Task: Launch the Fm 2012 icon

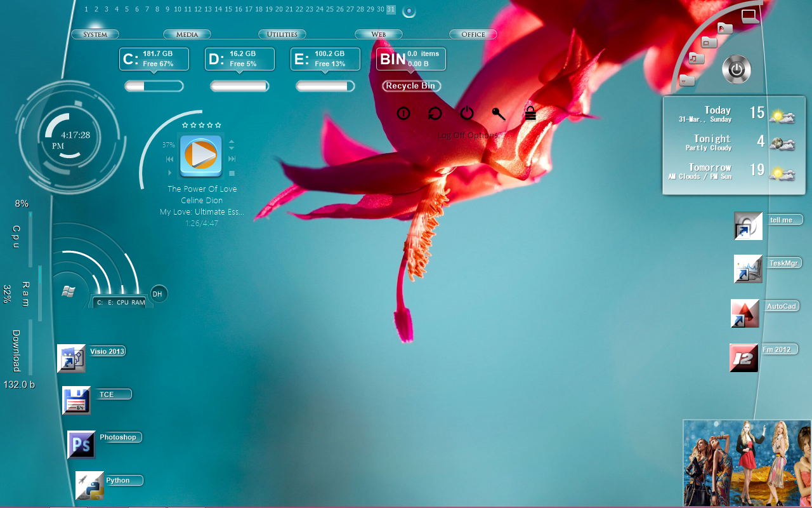Action: point(744,358)
